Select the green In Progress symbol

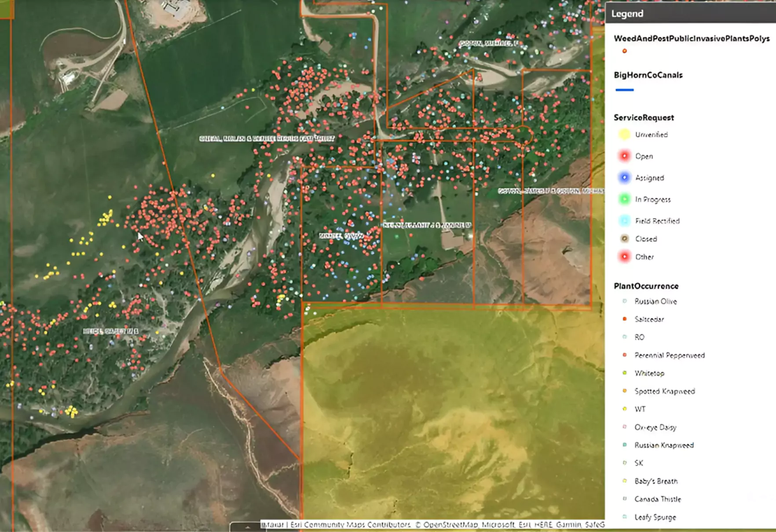[x=624, y=199]
